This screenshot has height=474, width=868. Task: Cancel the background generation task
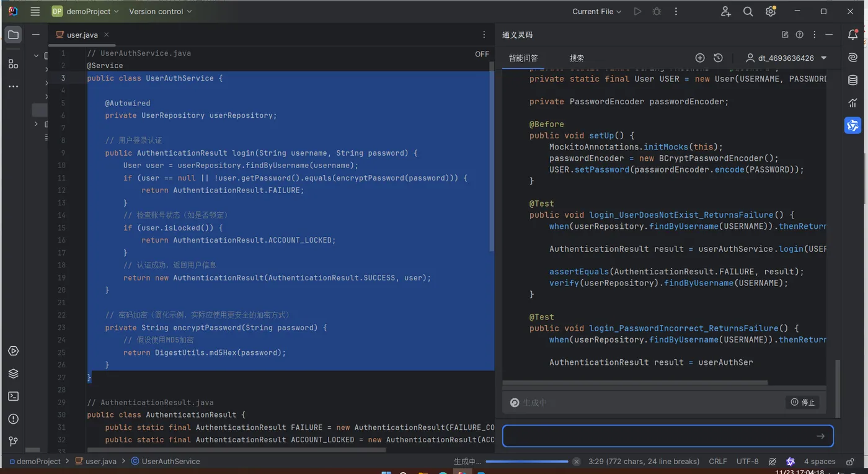pos(576,462)
